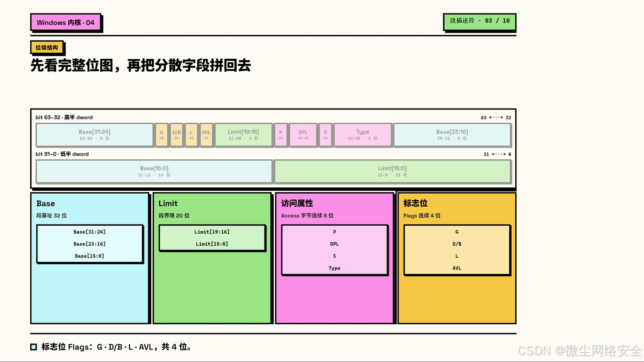Click the Limit[15:0] low dword cell
The width and height of the screenshot is (644, 362).
[392, 171]
